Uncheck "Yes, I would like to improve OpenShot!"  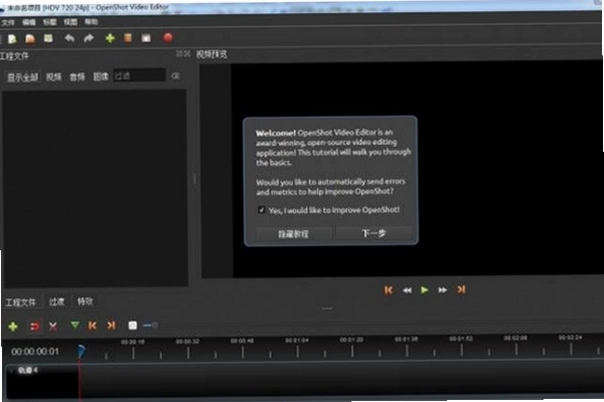(x=262, y=210)
